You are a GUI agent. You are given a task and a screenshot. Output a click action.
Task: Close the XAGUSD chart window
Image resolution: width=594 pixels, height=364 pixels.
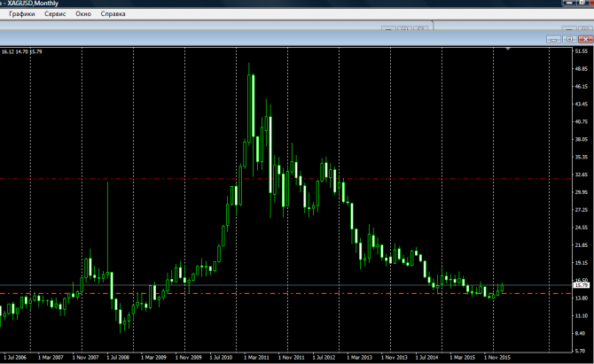point(585,39)
